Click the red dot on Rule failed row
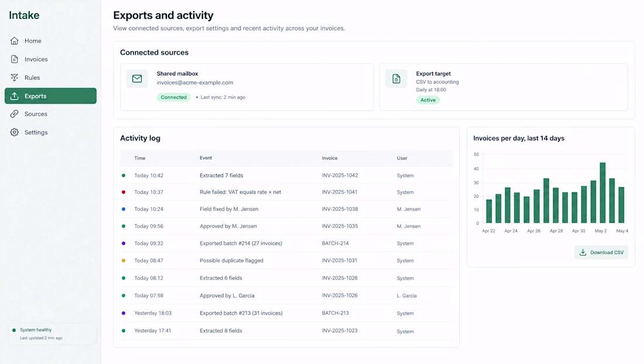Screen dimensions: 644x364 pos(124,192)
